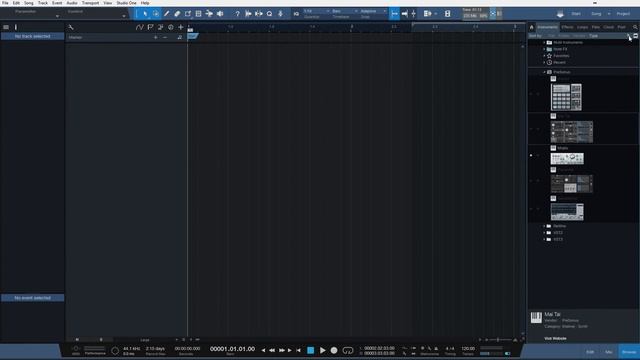
Task: Open the Transport menu
Action: tap(90, 3)
